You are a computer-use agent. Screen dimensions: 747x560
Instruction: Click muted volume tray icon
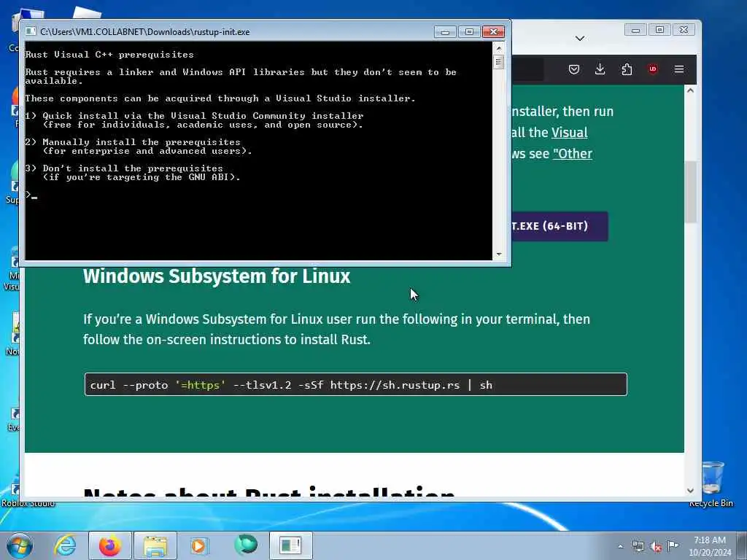coord(656,546)
